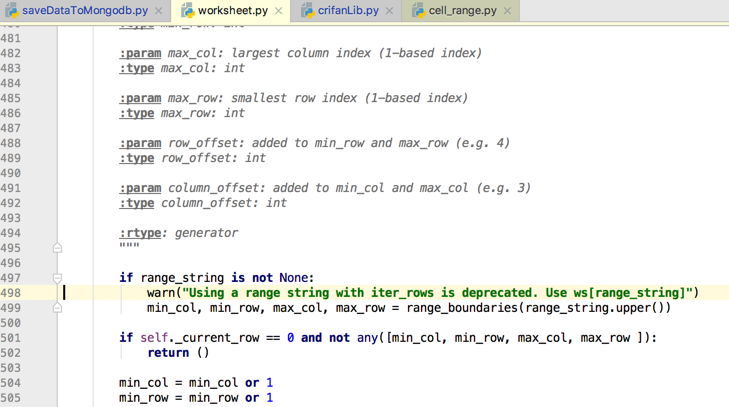Click ':type row_offset: int' docstring line
729x407 pixels.
point(192,158)
